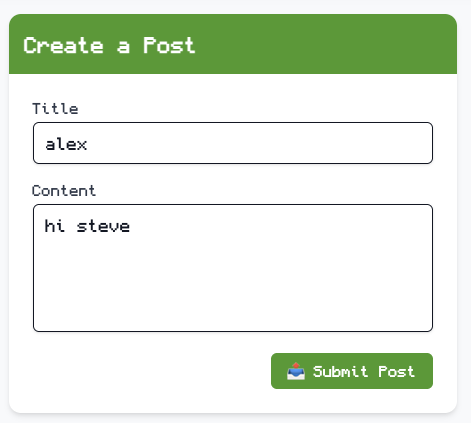This screenshot has height=423, width=471.
Task: Click the green header bar background
Action: (x=327, y=44)
